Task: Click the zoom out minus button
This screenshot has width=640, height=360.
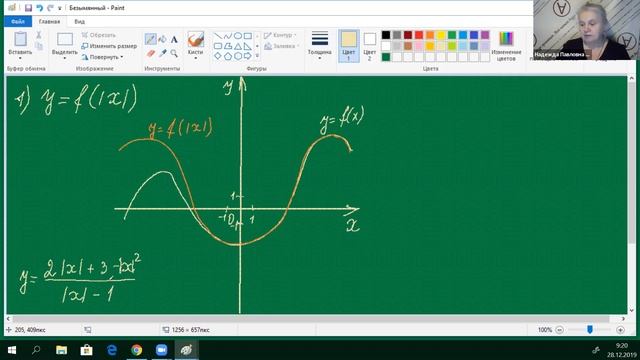Action: tap(560, 330)
